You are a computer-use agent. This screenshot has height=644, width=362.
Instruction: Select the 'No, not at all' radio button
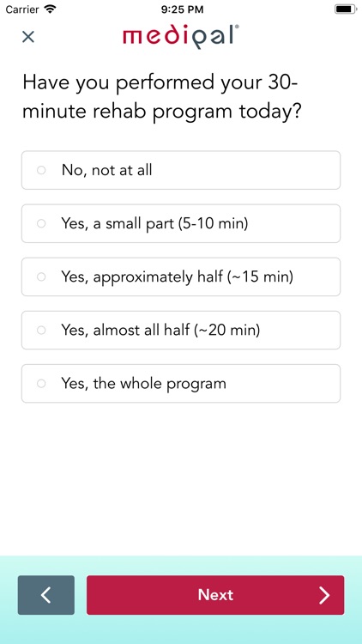pos(41,170)
